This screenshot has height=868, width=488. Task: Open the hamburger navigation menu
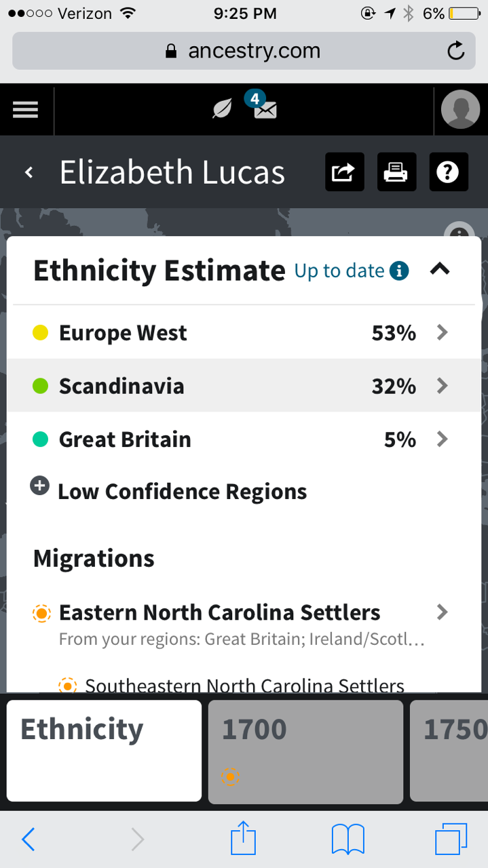click(25, 109)
